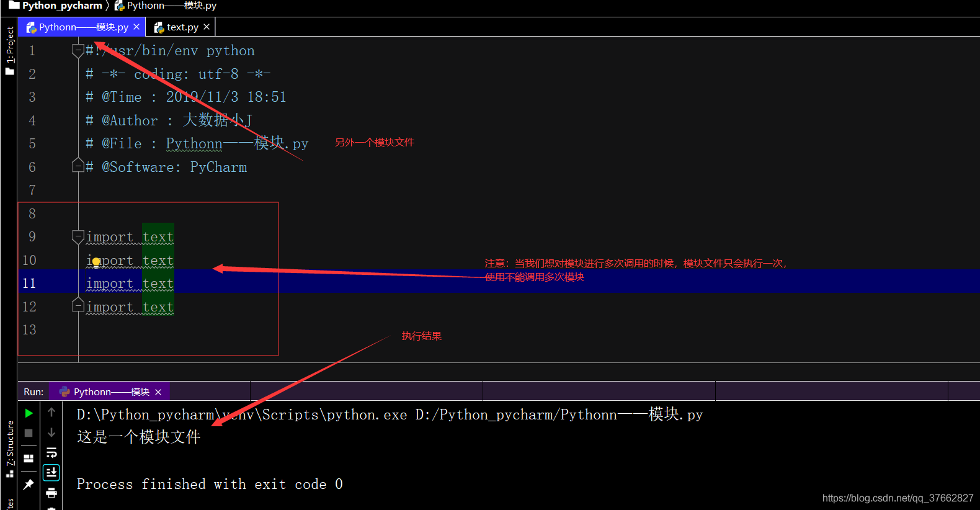Switch to the text.py editor tab
Viewport: 980px width, 510px height.
click(181, 27)
